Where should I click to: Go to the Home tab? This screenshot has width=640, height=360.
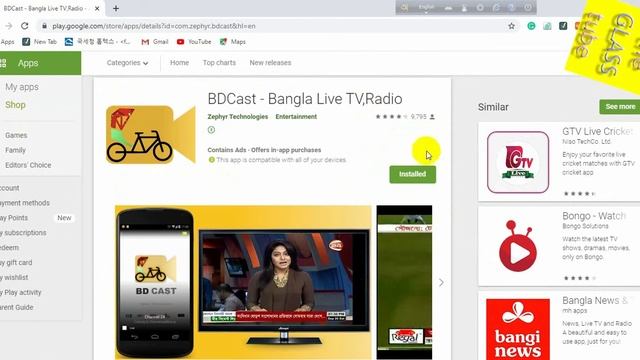[x=179, y=63]
